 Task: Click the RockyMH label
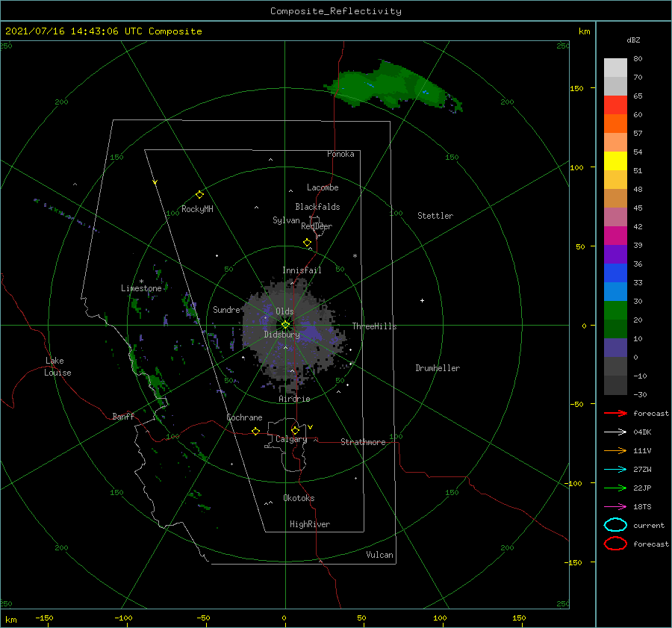197,209
